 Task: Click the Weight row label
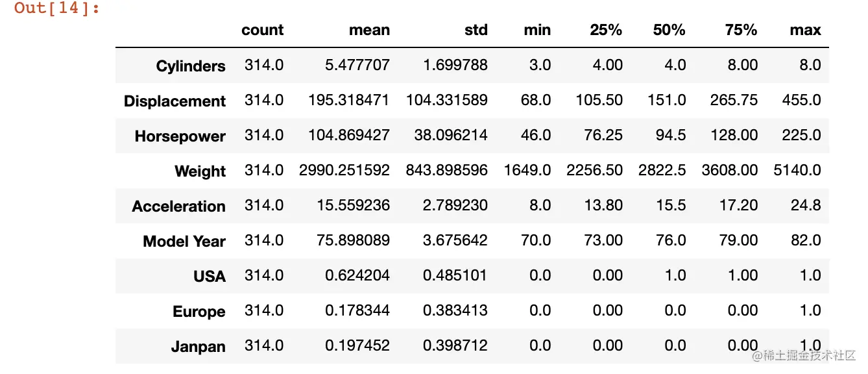point(200,171)
